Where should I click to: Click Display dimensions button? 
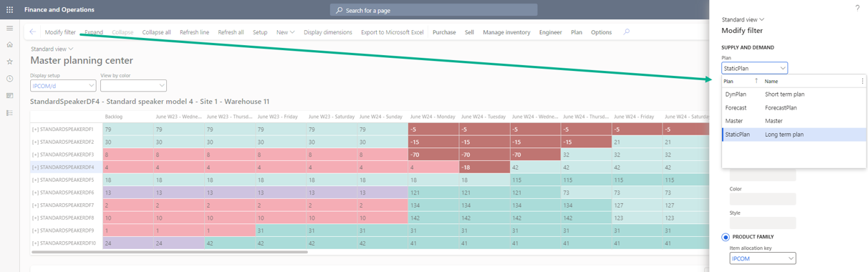click(x=328, y=32)
